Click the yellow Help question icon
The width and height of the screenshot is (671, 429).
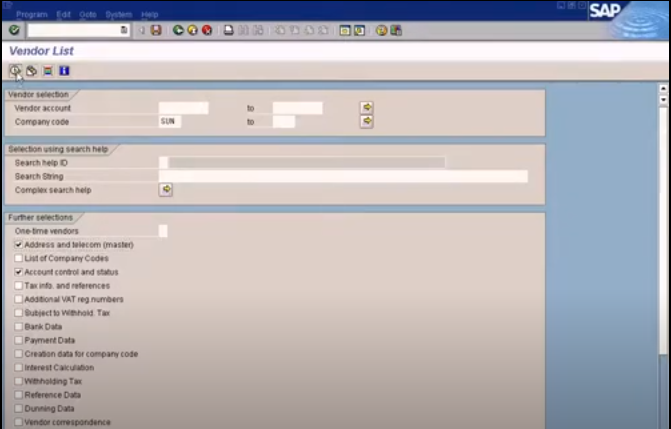point(381,30)
